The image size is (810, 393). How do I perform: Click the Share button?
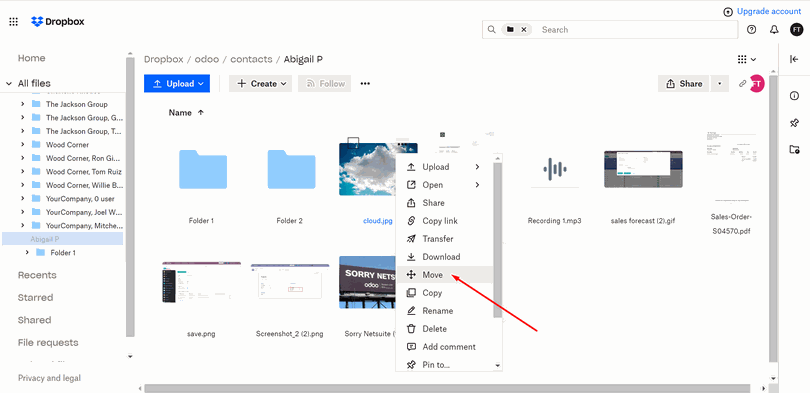tap(684, 84)
